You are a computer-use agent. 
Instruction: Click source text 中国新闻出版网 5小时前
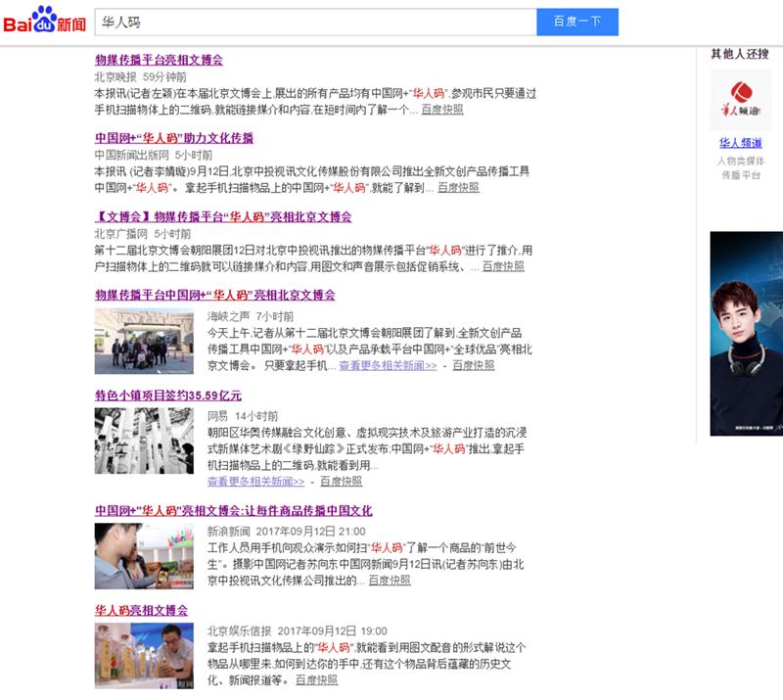pos(154,155)
